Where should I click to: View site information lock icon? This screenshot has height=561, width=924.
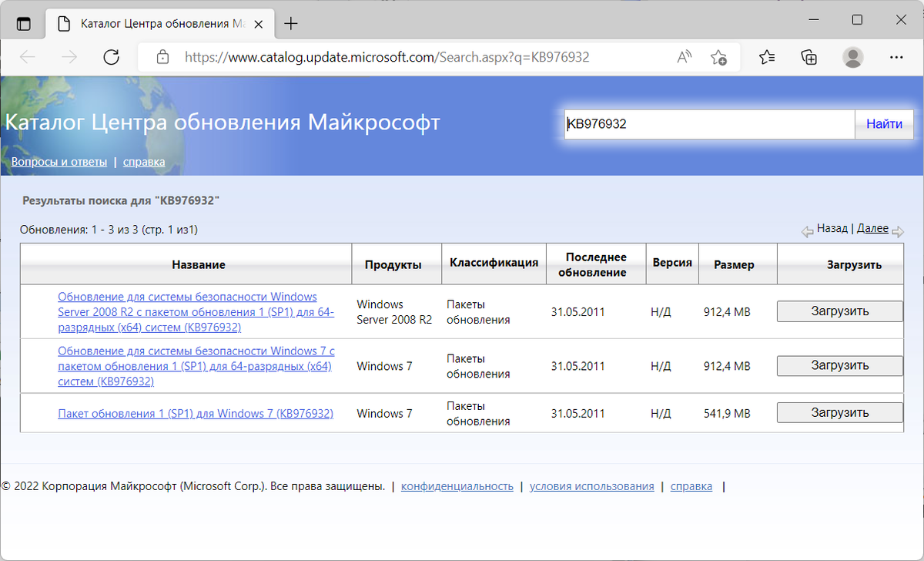coord(162,57)
